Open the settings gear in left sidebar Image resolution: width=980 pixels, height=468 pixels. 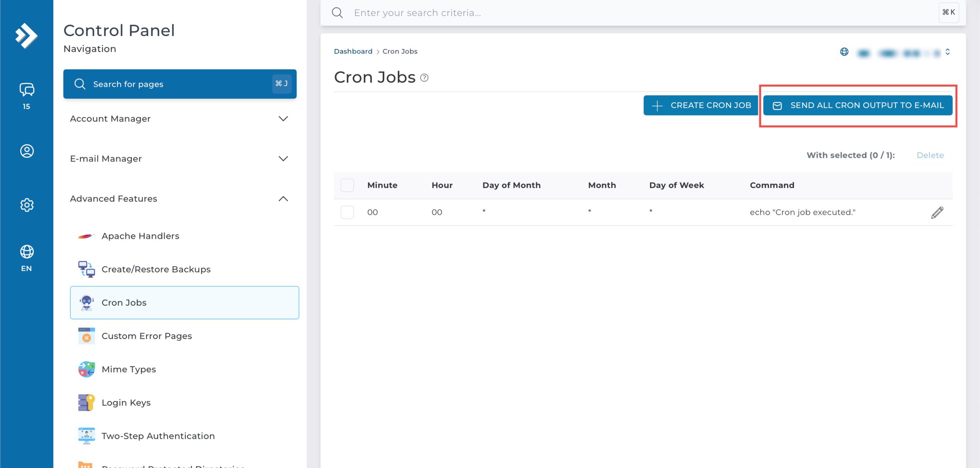click(x=26, y=205)
